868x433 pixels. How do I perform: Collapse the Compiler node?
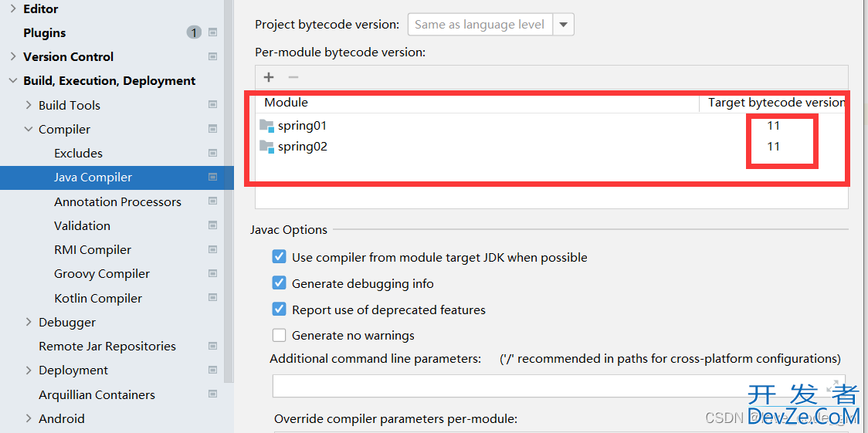click(x=29, y=129)
